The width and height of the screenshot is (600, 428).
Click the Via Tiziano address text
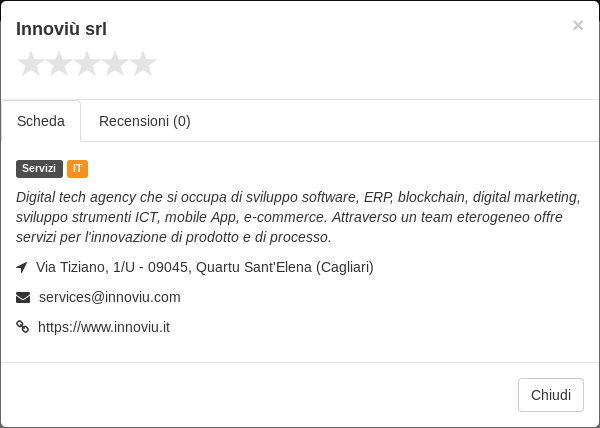pos(205,267)
